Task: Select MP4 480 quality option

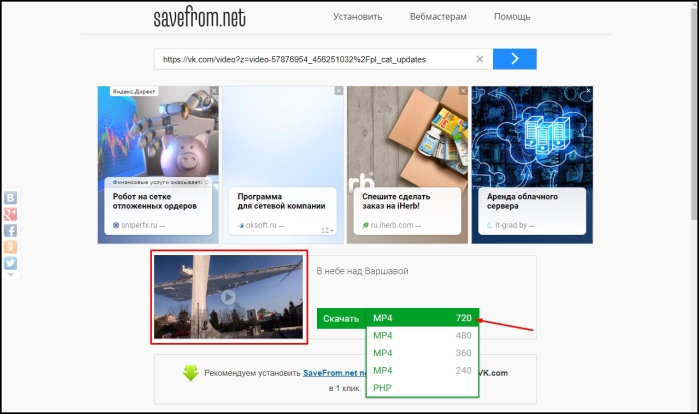Action: pyautogui.click(x=422, y=336)
